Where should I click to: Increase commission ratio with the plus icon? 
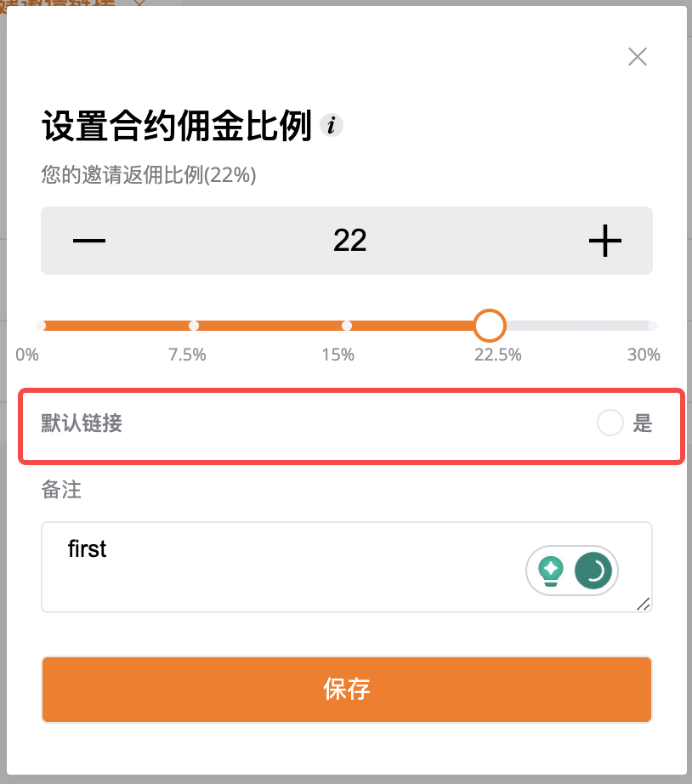(x=605, y=241)
